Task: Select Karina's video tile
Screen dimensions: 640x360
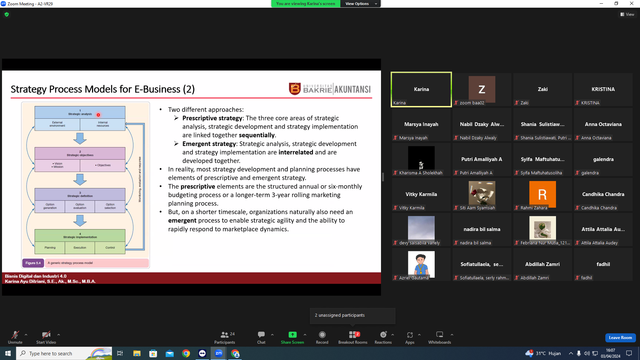Action: coord(421,89)
